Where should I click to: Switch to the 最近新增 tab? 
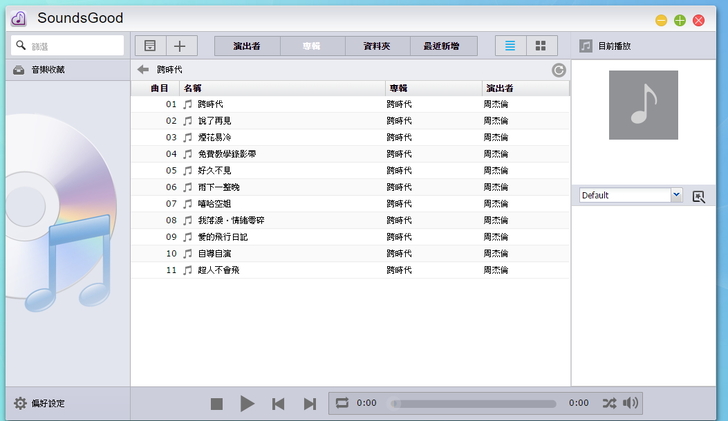[x=442, y=46]
